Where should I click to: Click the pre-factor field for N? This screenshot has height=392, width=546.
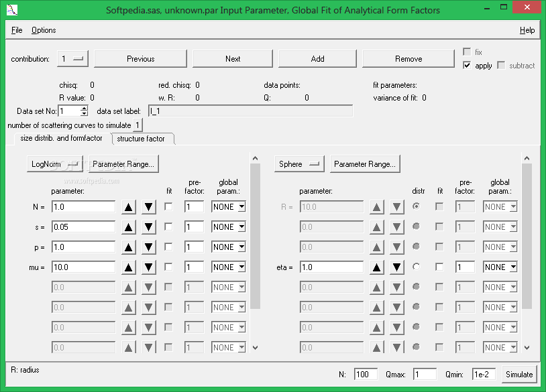pyautogui.click(x=194, y=206)
